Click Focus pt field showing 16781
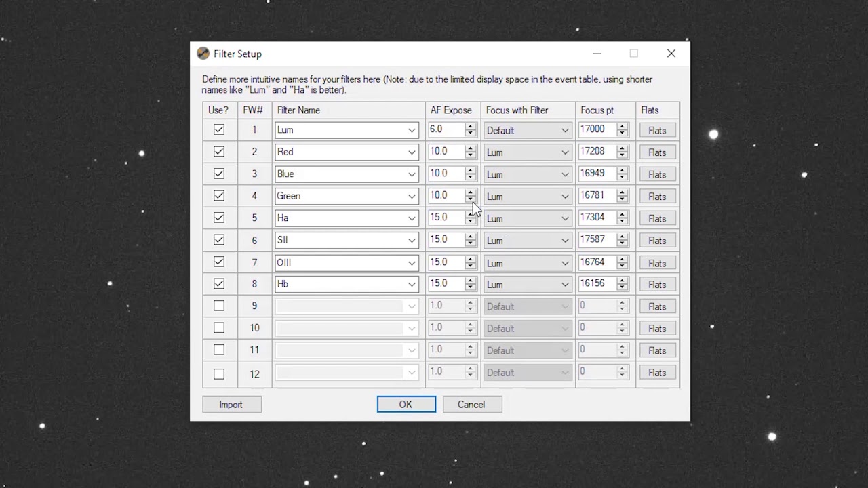Image resolution: width=868 pixels, height=488 pixels. pos(597,196)
